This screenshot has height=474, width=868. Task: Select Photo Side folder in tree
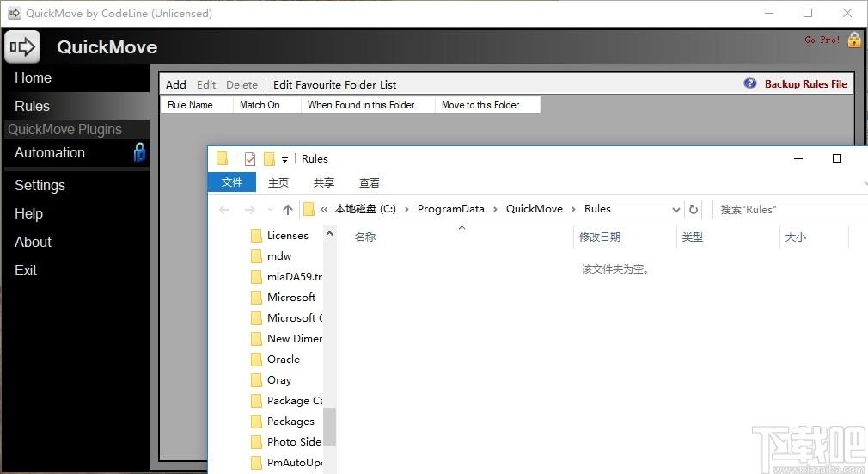pos(286,442)
